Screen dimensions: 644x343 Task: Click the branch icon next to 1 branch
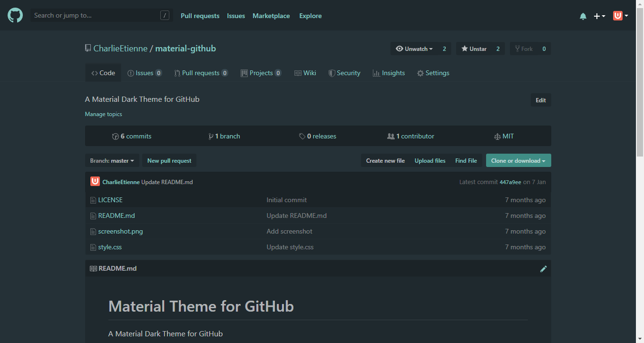(211, 136)
